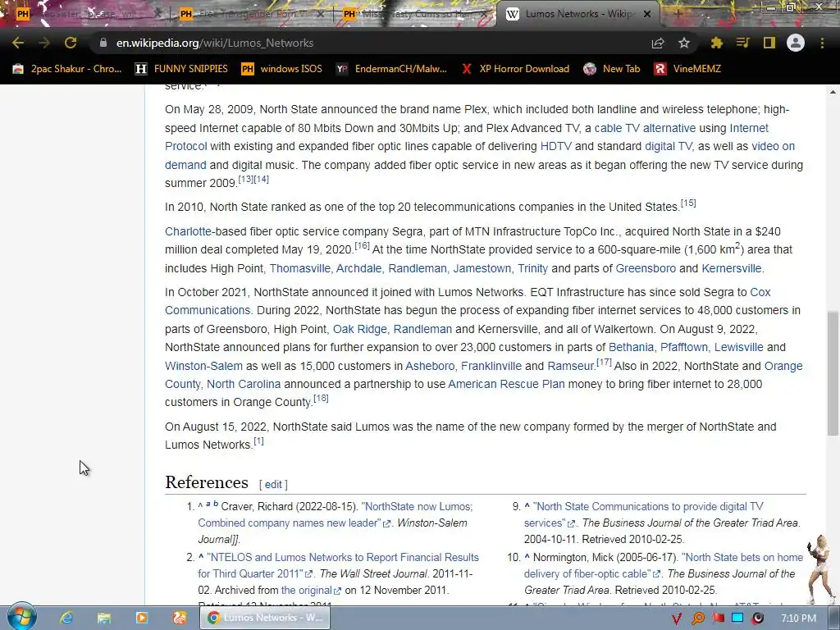
Task: Open the EndermanCH/Malw... bookmark
Action: click(391, 69)
